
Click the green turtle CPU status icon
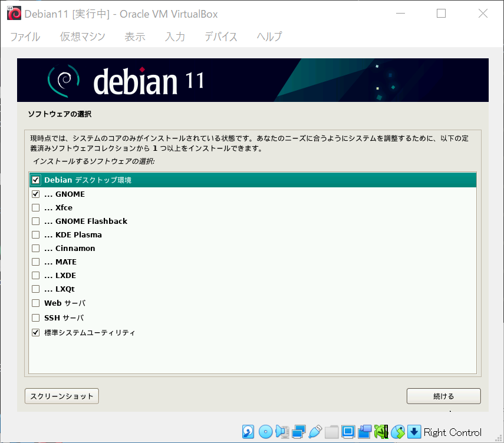tap(381, 432)
